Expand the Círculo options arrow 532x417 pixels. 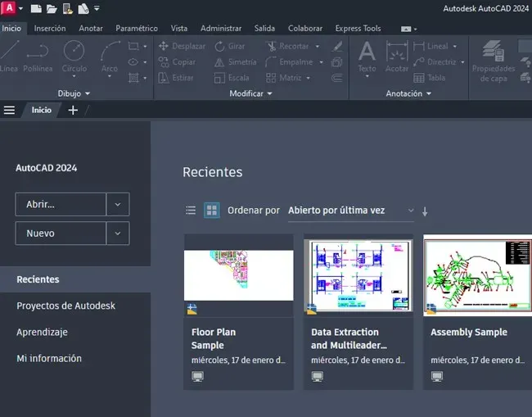[74, 76]
